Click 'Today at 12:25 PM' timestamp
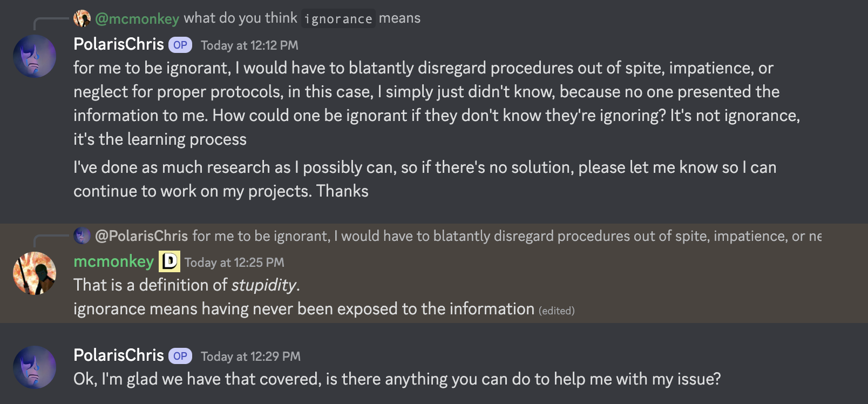Image resolution: width=868 pixels, height=404 pixels. 234,262
